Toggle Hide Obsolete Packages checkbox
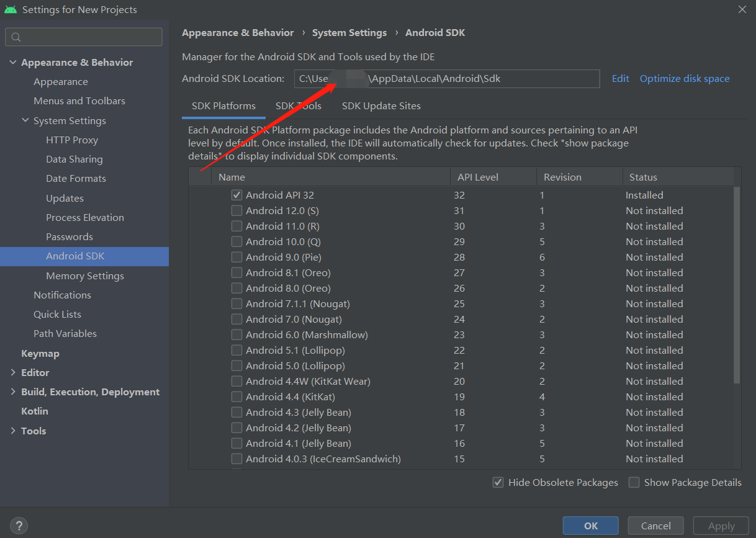This screenshot has width=756, height=538. [x=498, y=482]
